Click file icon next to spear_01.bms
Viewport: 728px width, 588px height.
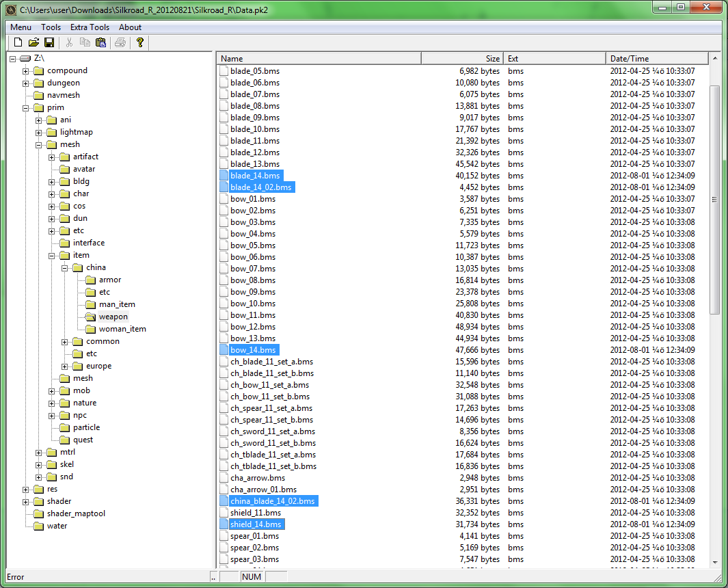224,536
